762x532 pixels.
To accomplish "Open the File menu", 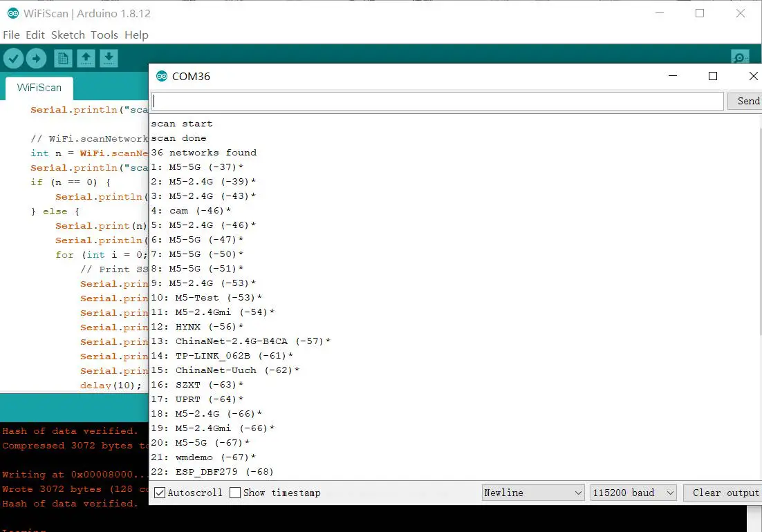I will coord(11,35).
